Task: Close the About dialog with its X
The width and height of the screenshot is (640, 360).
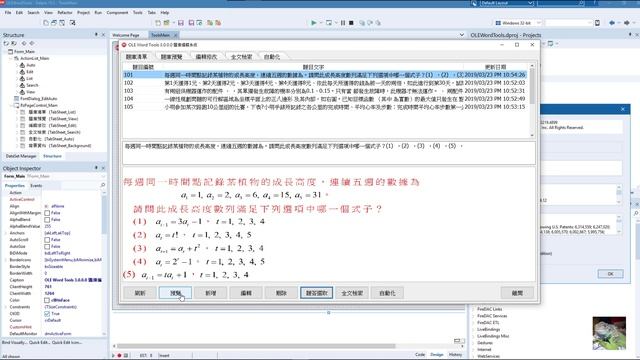Action: [x=623, y=109]
